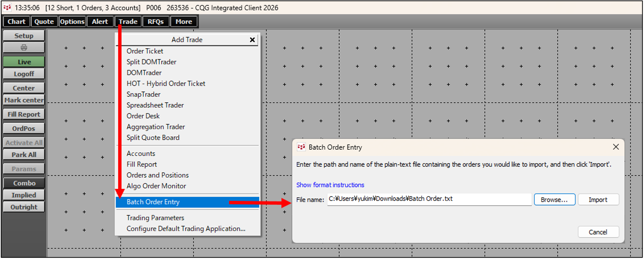Cancel the Batch Order Entry dialog
The width and height of the screenshot is (644, 259).
[x=598, y=232]
